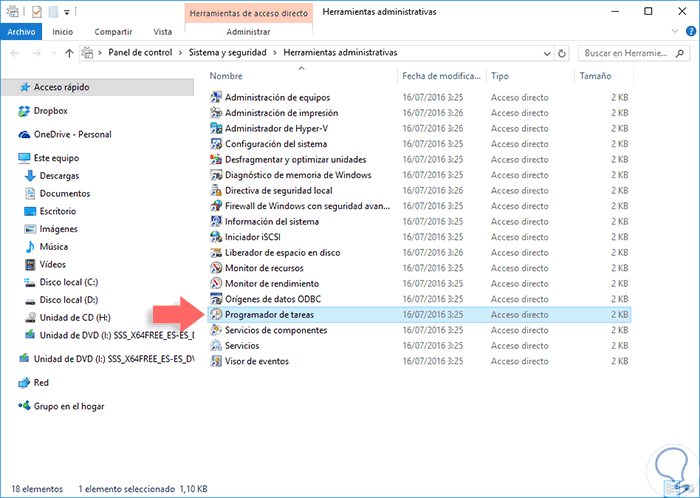Click the Configuración del sistema icon
This screenshot has height=498, width=700.
tap(216, 144)
